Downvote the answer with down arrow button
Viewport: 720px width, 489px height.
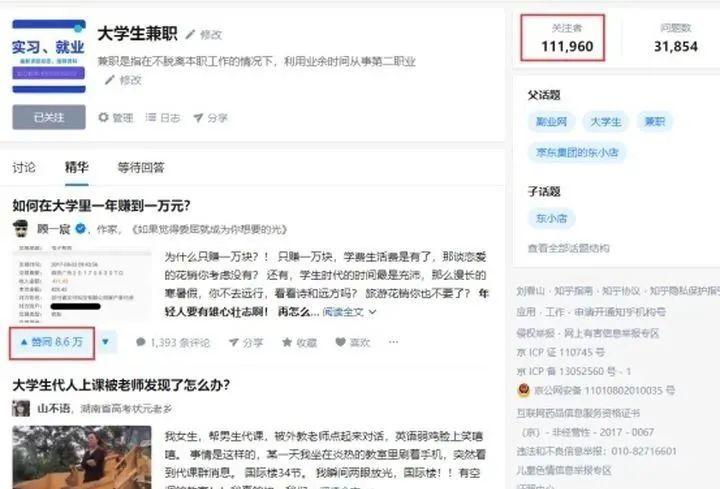coord(106,342)
